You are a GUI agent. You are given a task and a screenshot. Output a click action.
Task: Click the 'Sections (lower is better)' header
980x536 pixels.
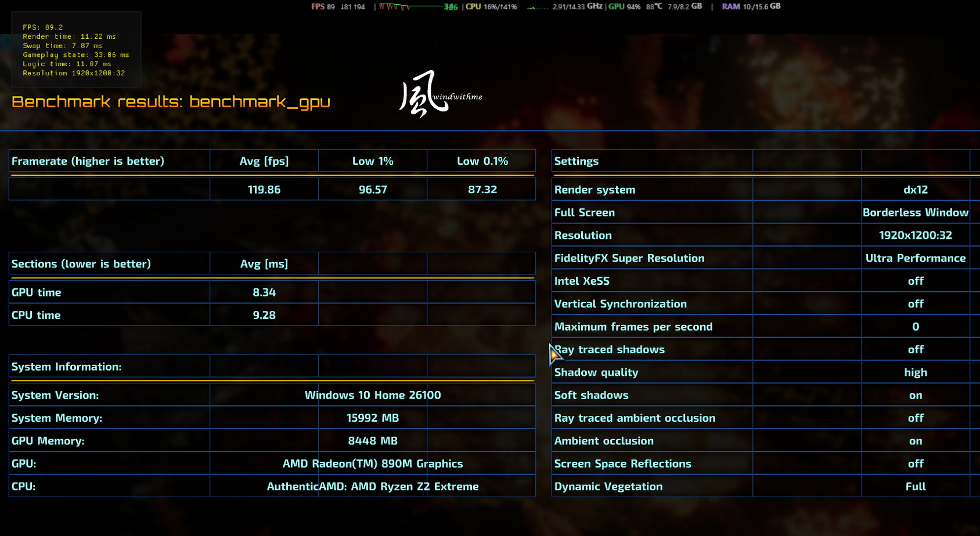point(81,264)
